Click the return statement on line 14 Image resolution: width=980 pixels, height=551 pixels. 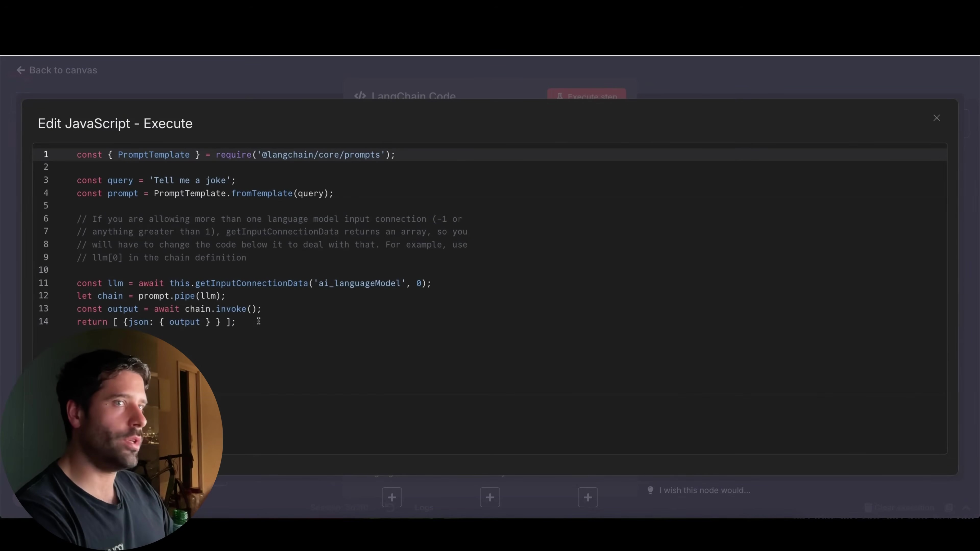tap(156, 322)
